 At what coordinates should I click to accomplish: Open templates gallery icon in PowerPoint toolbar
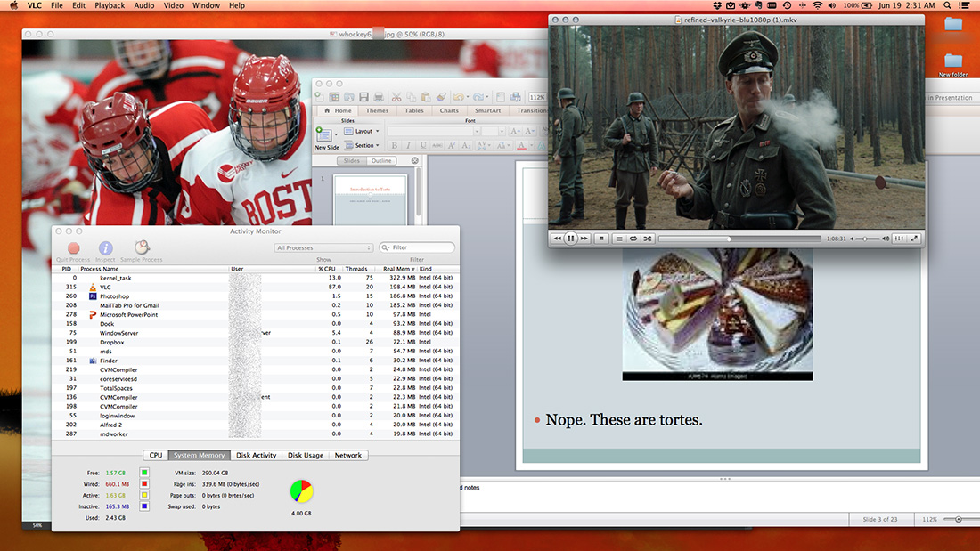[334, 97]
